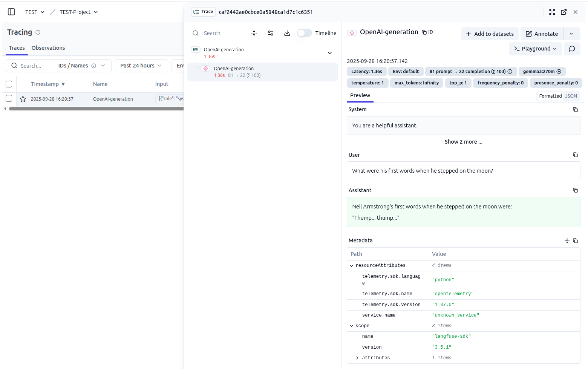Switch to the Observations tab
The width and height of the screenshot is (588, 369).
[48, 48]
